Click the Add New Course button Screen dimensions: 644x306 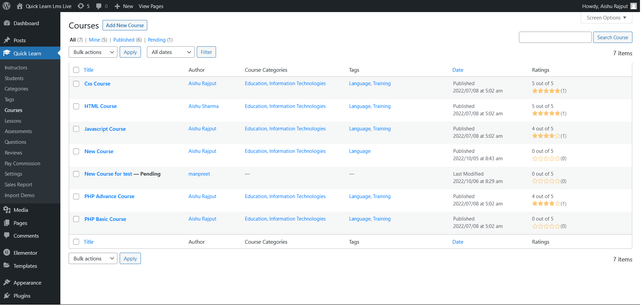point(125,25)
